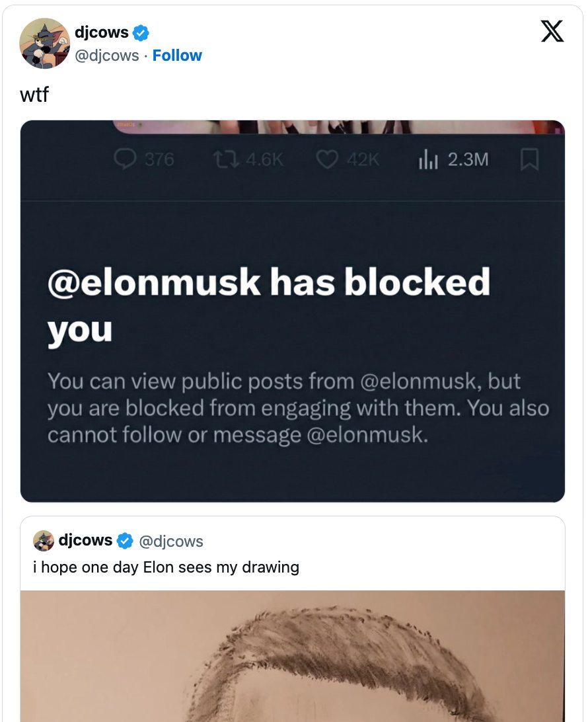Click the bookmark icon in the screenshot

click(530, 159)
